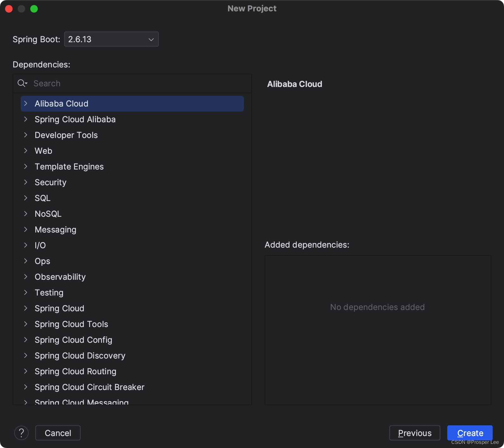Select the Spring Cloud Tools row

(132, 324)
